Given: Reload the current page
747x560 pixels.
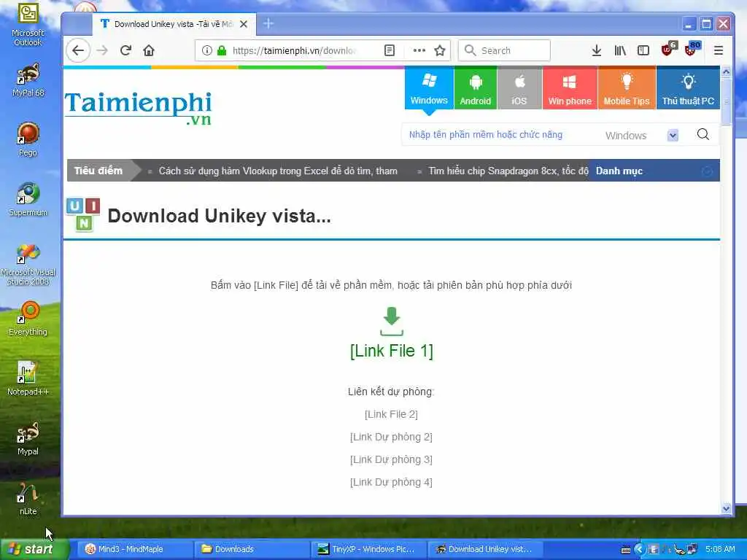Looking at the screenshot, I should pos(125,50).
